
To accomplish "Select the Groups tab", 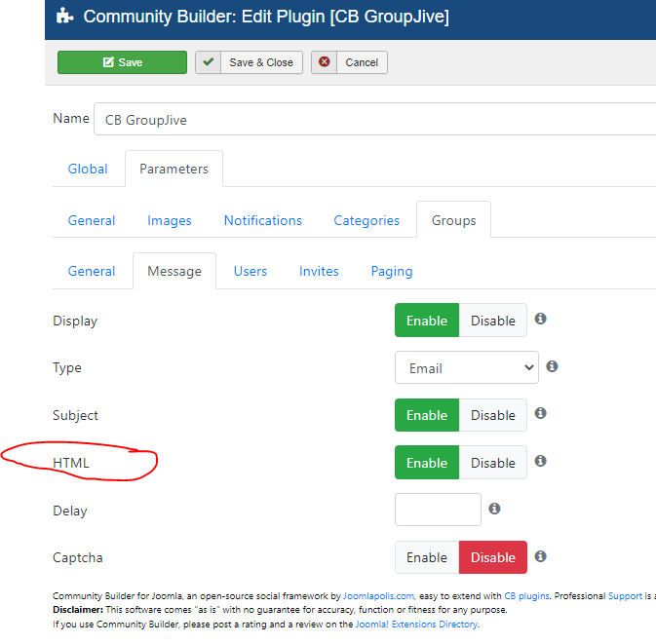I will (453, 220).
